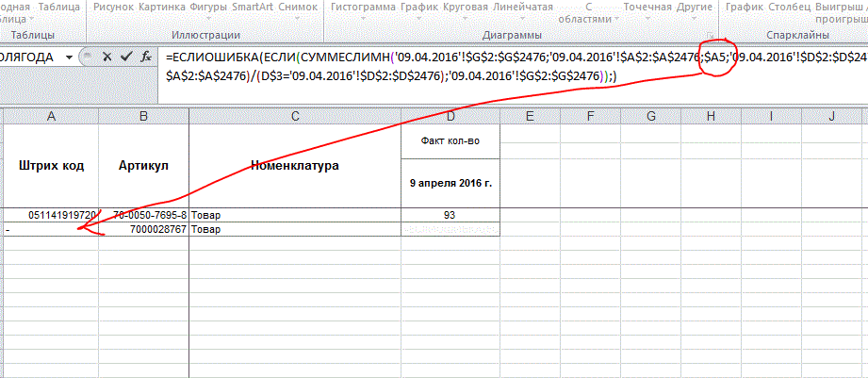868x378 pixels.
Task: Select column I header
Action: click(771, 116)
